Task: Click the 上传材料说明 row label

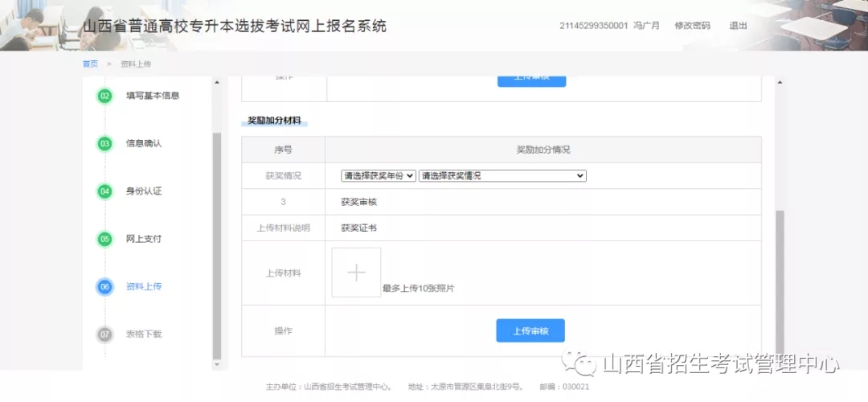Action: click(284, 228)
